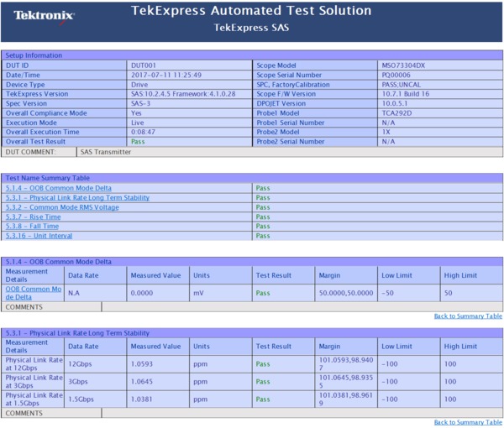This screenshot has height=428, width=504.
Task: Click the Setup Information section header
Action: [x=252, y=55]
